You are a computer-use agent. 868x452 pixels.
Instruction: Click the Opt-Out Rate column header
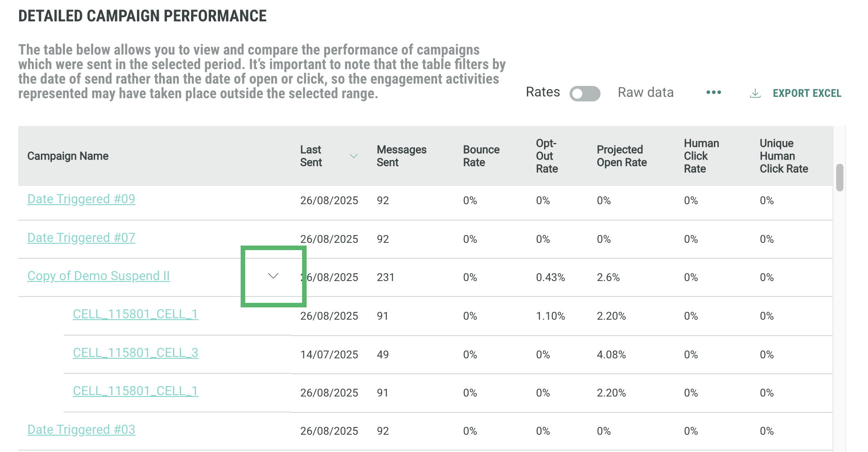click(x=546, y=156)
